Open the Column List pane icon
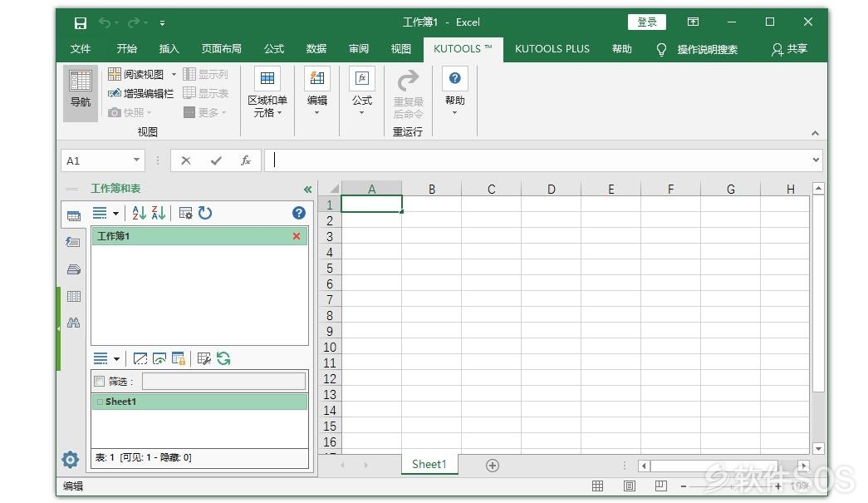This screenshot has width=868, height=503. tap(74, 296)
